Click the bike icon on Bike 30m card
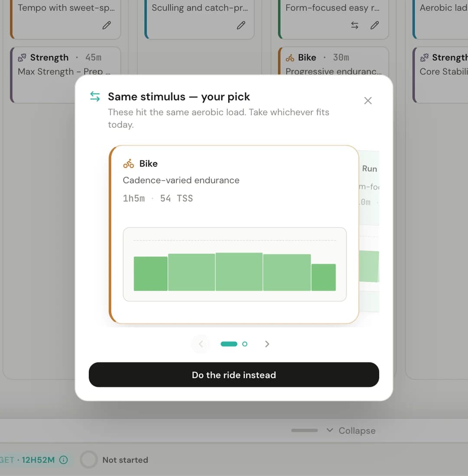The image size is (468, 476). [290, 57]
